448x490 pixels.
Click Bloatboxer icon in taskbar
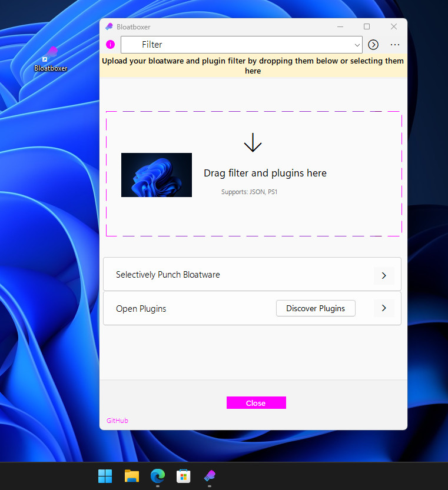210,476
